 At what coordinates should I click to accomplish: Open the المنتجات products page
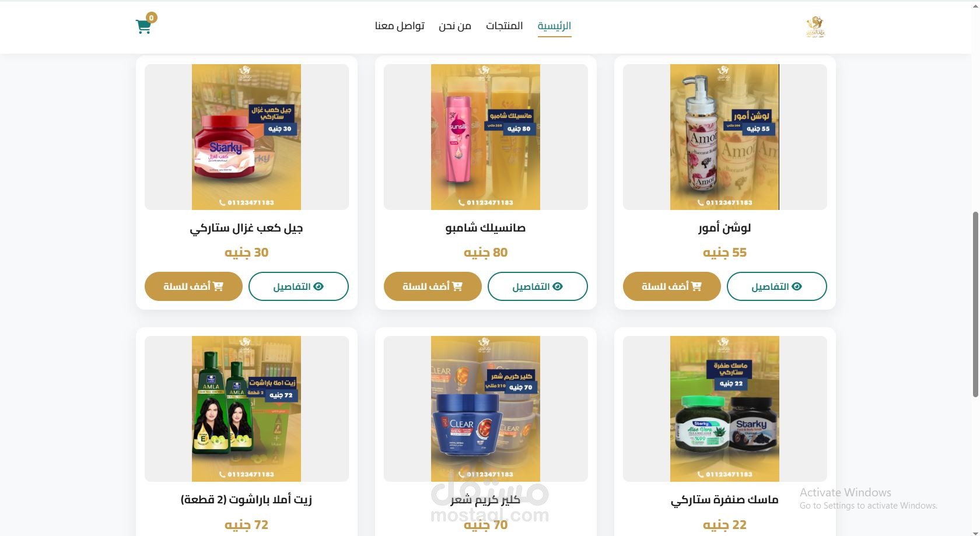point(505,26)
